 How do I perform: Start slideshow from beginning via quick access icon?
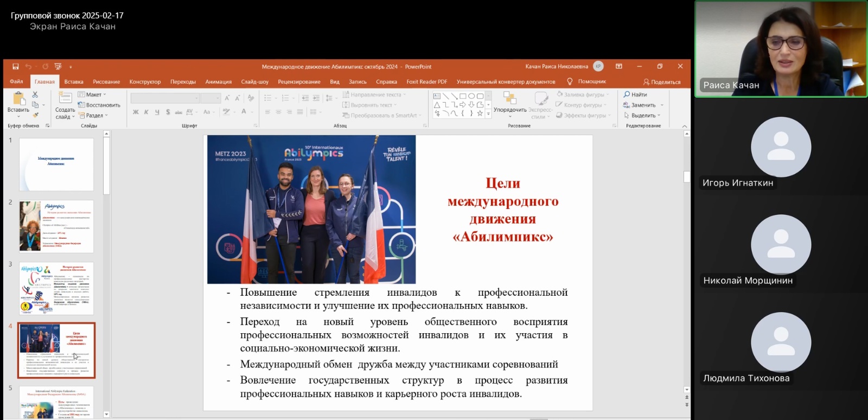click(x=58, y=66)
